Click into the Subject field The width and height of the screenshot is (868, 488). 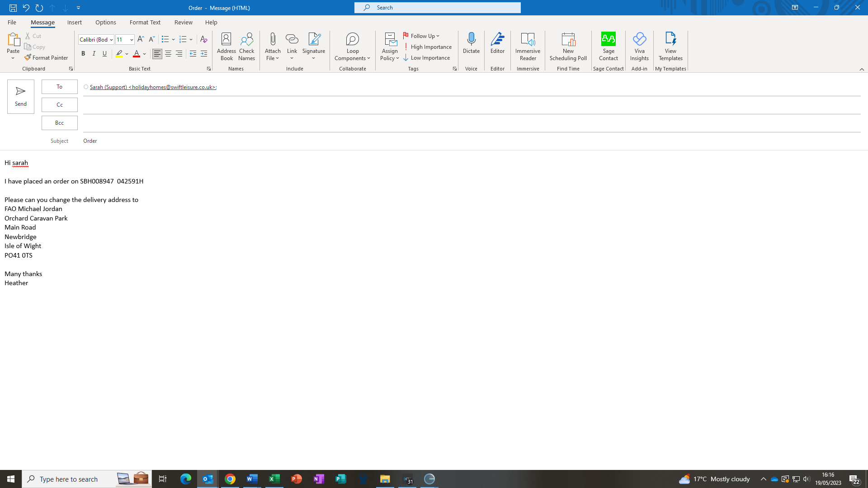click(452, 141)
